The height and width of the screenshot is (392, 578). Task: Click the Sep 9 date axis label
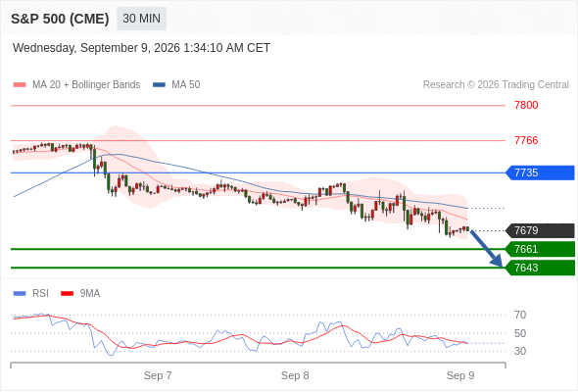coord(460,375)
